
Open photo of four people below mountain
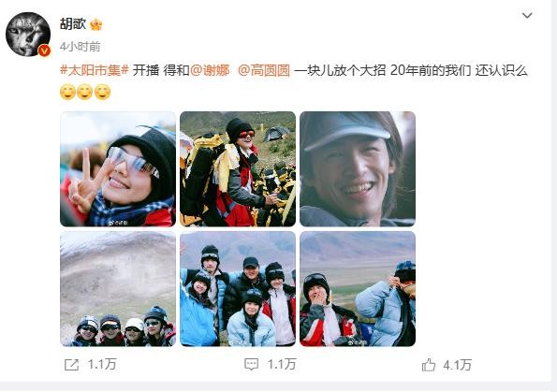[118, 289]
